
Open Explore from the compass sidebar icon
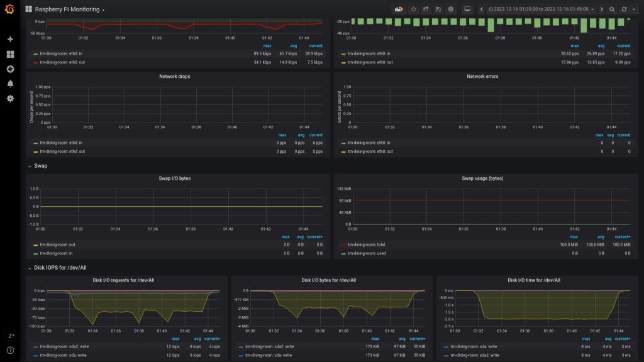(x=10, y=69)
